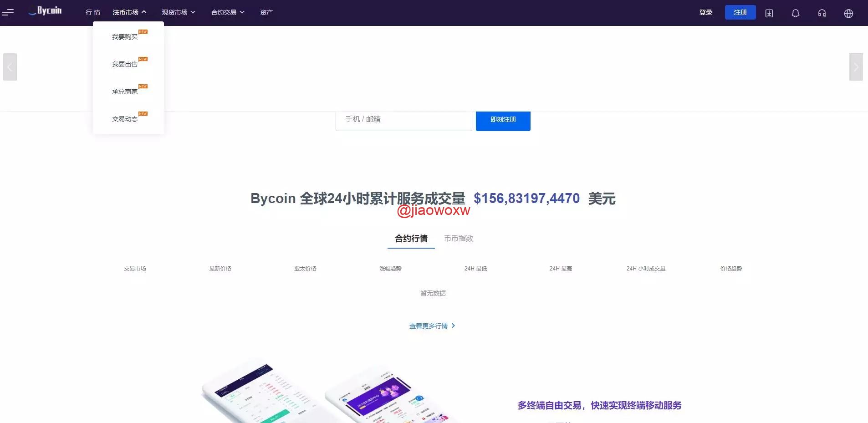Open the 资产 nav item
This screenshot has height=423, width=868.
pos(266,12)
